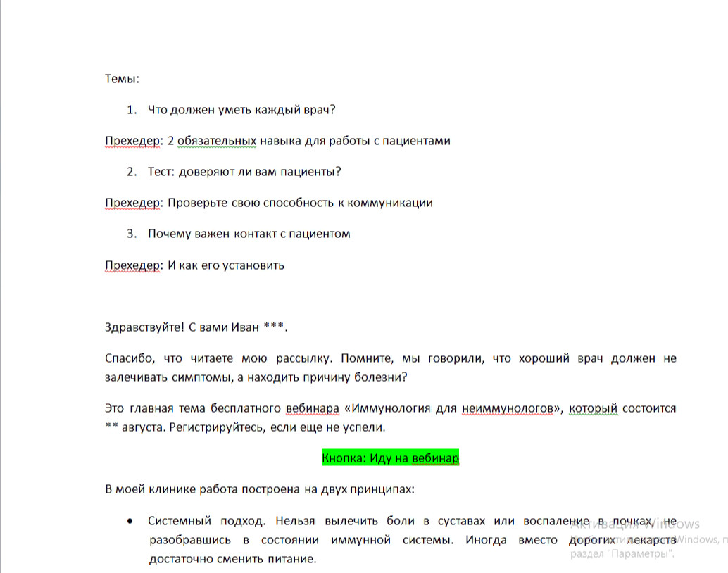728x573 pixels.
Task: Click the underlined word 'вебинара' in the paragraph
Action: pos(313,408)
